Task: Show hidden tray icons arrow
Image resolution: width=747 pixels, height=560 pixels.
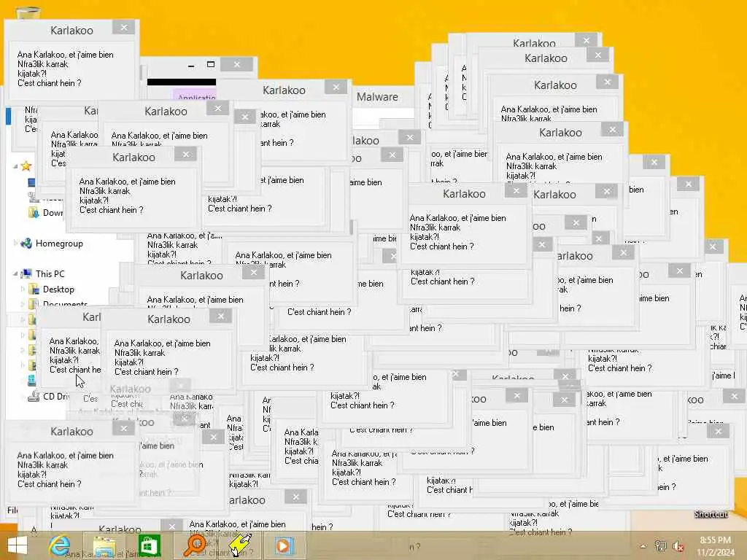Action: pyautogui.click(x=643, y=546)
